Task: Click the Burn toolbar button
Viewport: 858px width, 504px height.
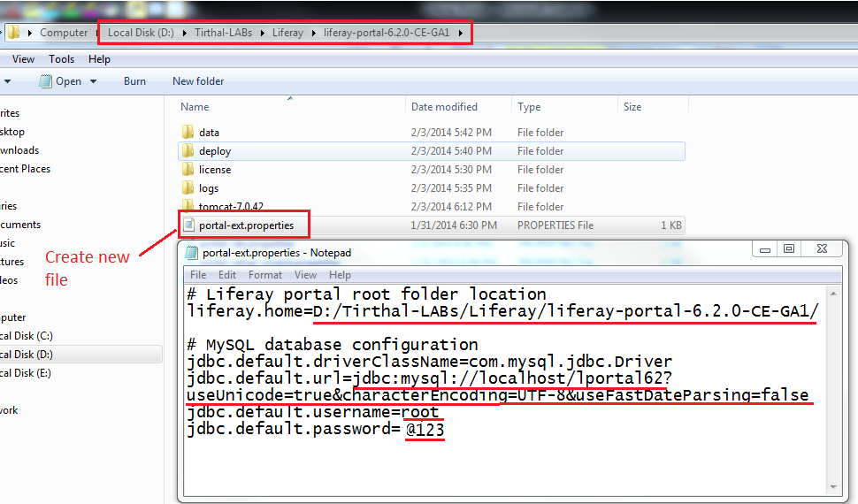Action: [x=134, y=81]
